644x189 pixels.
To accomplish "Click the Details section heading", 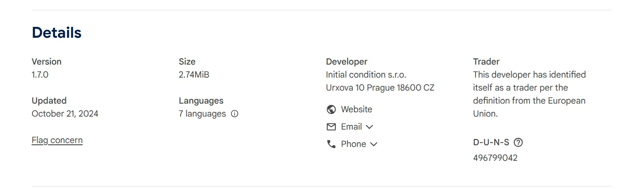I will tap(57, 33).
